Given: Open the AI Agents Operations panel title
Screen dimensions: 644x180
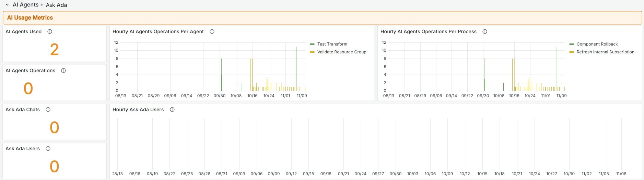Looking at the screenshot, I should [x=30, y=70].
